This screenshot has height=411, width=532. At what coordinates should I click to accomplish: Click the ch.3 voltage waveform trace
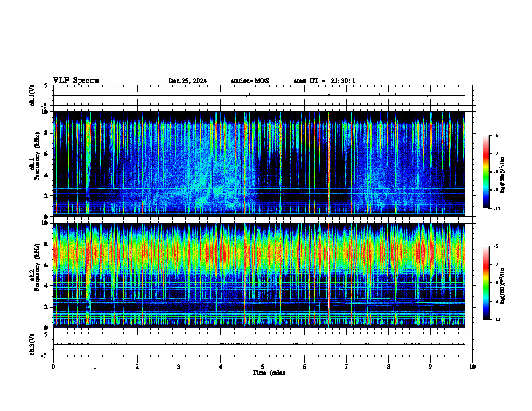point(259,345)
